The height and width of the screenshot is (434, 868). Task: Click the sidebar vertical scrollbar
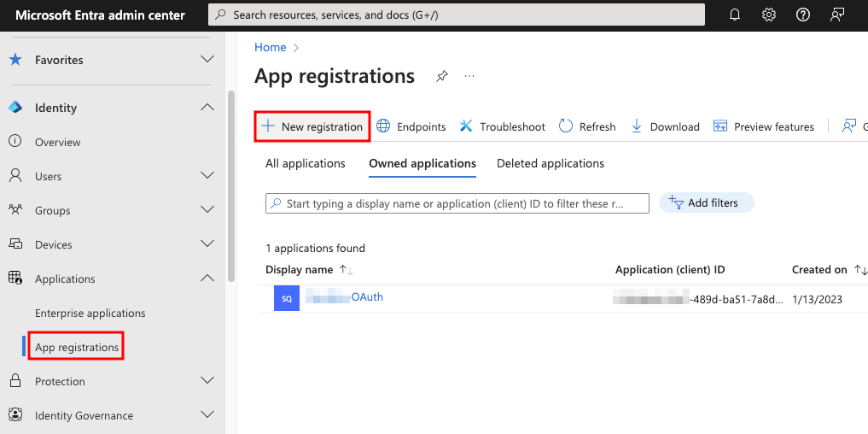[230, 186]
